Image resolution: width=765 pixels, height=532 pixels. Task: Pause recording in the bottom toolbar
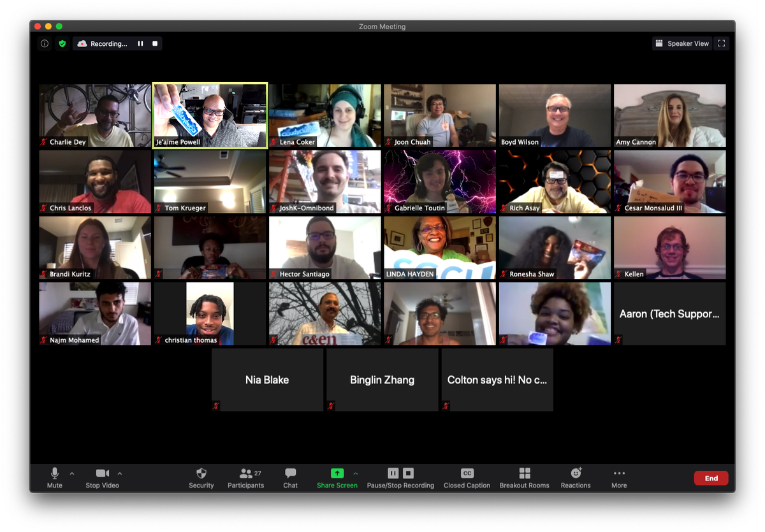click(x=393, y=473)
